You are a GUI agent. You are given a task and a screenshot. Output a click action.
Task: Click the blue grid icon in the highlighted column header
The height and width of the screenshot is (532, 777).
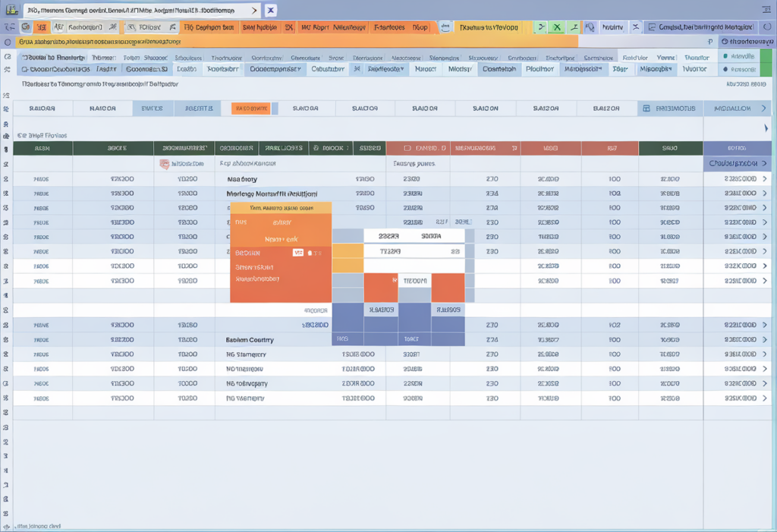point(646,109)
